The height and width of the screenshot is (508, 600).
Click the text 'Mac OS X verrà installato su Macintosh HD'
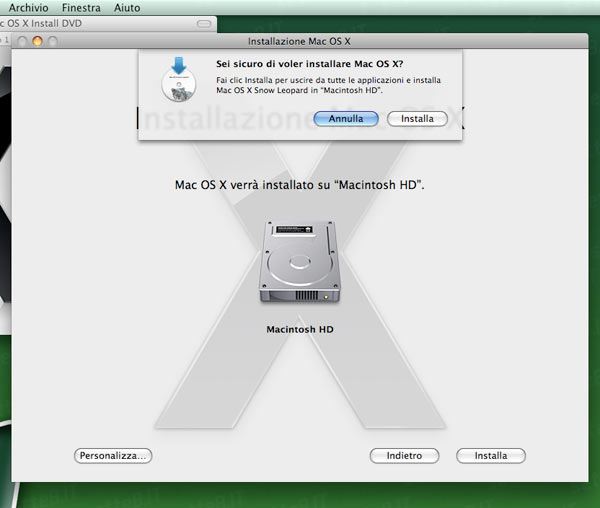click(300, 185)
